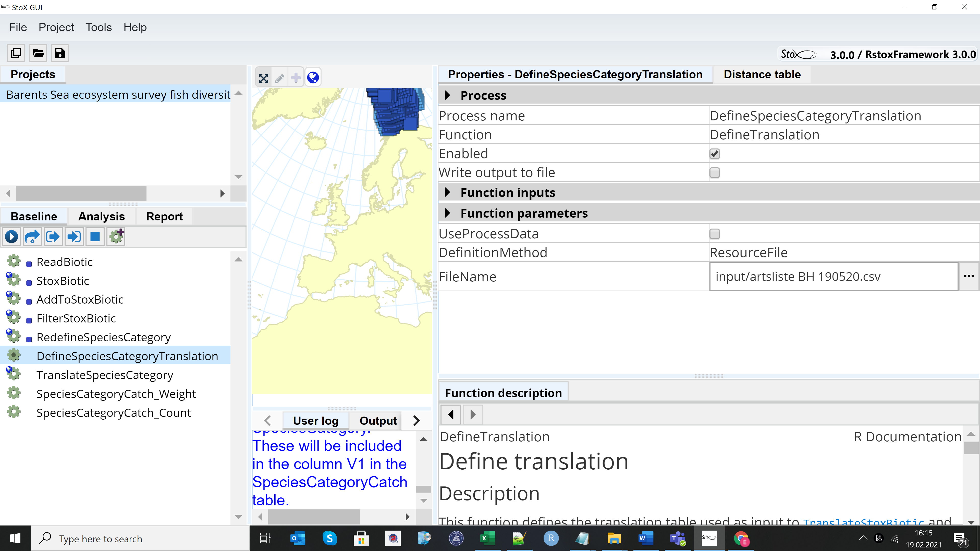Collapse the Function inputs section
Viewport: 980px width, 551px height.
point(447,192)
